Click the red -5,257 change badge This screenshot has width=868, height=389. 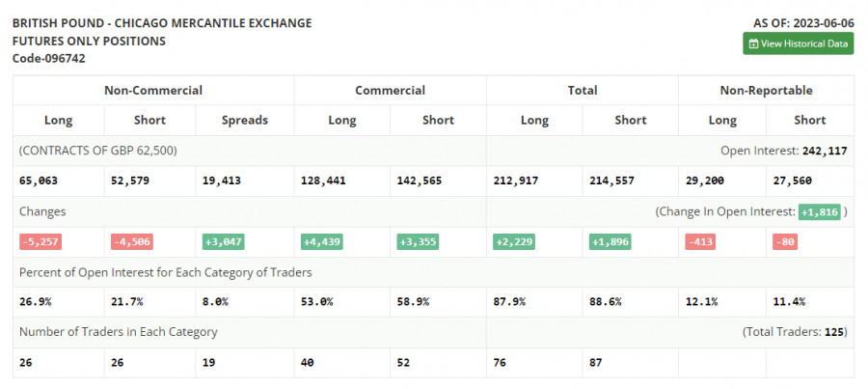click(x=40, y=241)
